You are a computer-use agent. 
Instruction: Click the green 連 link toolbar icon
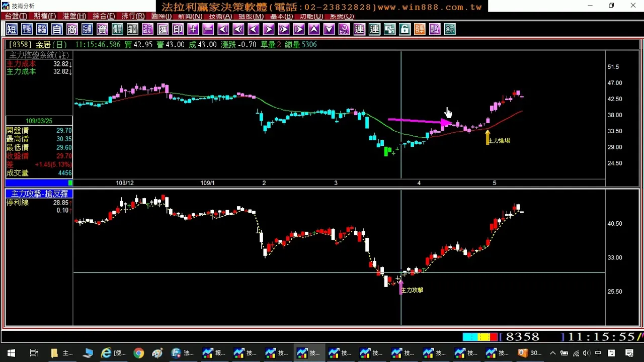374,29
